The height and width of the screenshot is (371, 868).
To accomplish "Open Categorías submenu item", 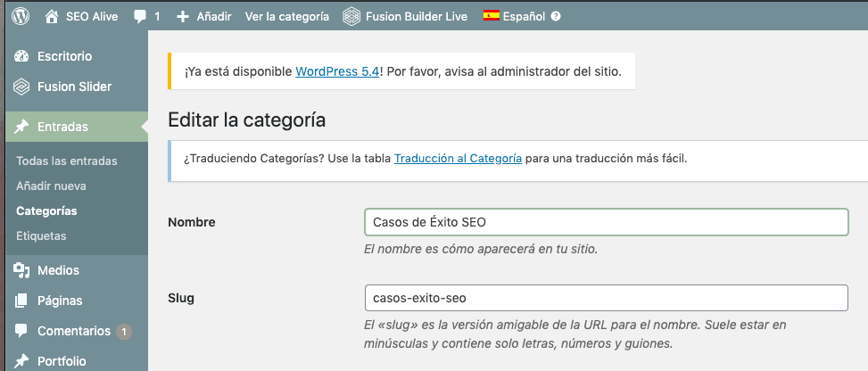I will (46, 211).
